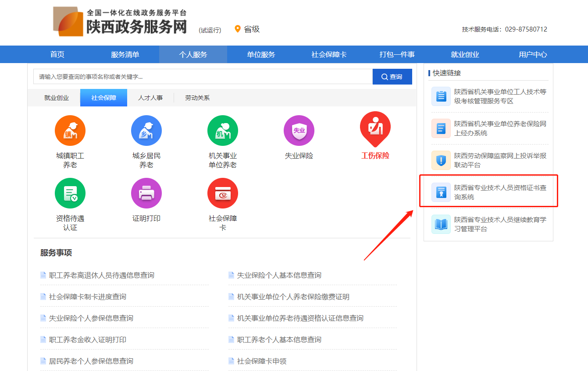Switch to the 就业创业 category tab
588x371 pixels.
coord(57,98)
